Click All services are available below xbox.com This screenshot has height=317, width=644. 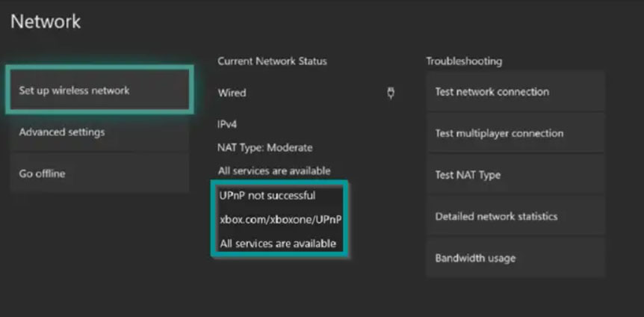tap(278, 244)
